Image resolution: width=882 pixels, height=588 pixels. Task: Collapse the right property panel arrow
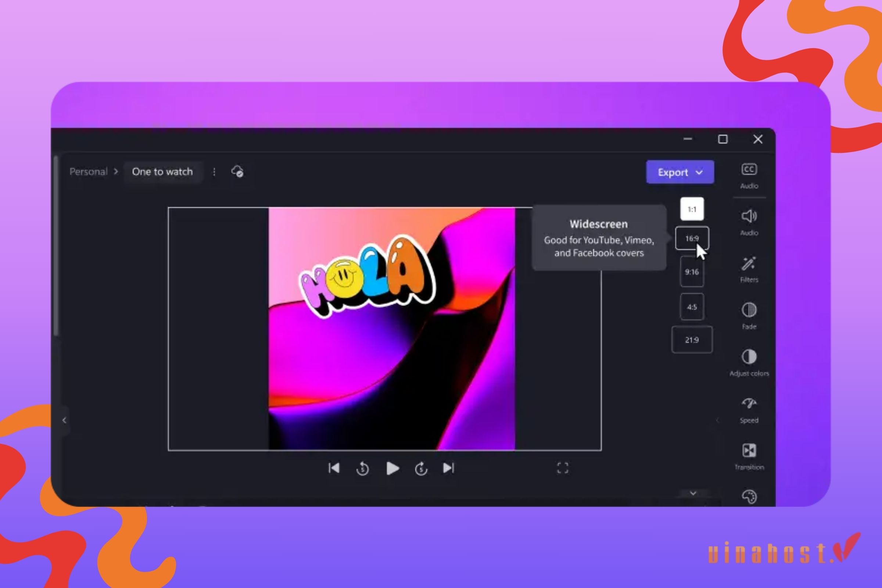(x=717, y=420)
